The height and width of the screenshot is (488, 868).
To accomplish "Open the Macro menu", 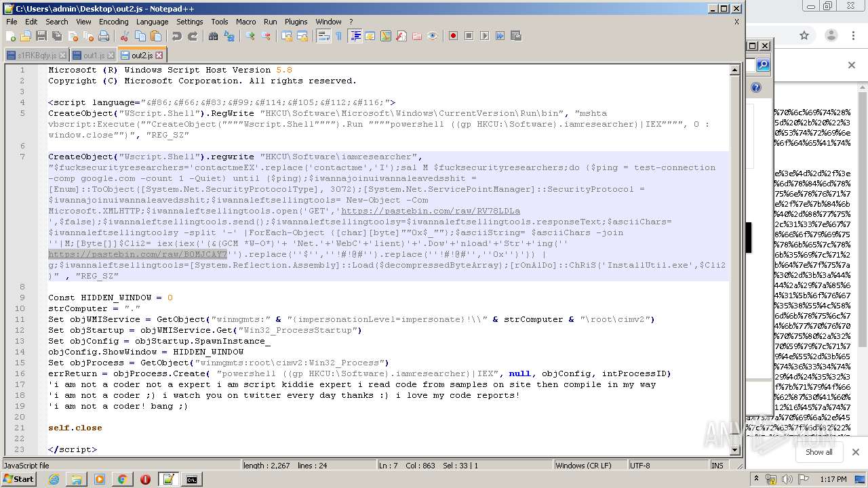I will tap(245, 22).
